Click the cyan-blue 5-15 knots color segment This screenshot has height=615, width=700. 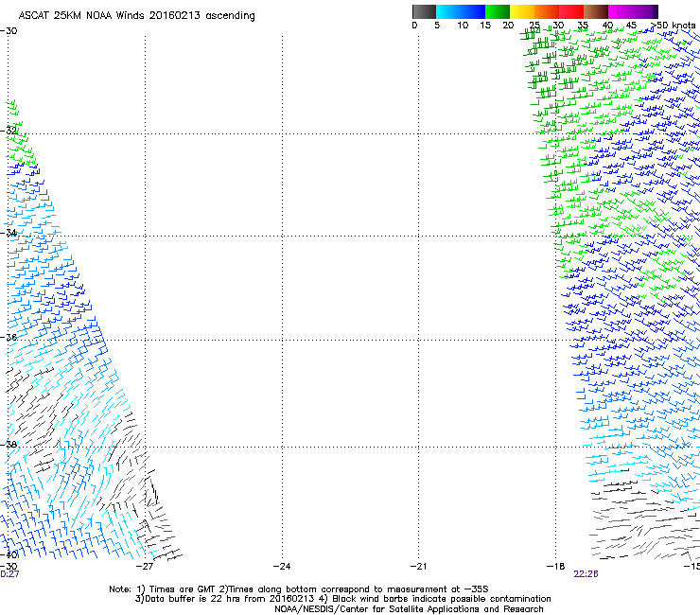pos(461,11)
